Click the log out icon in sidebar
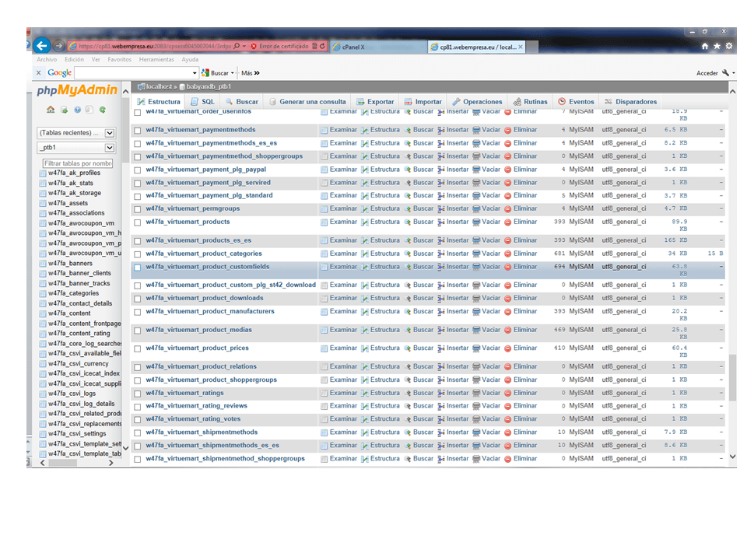The image size is (747, 560). 64,110
